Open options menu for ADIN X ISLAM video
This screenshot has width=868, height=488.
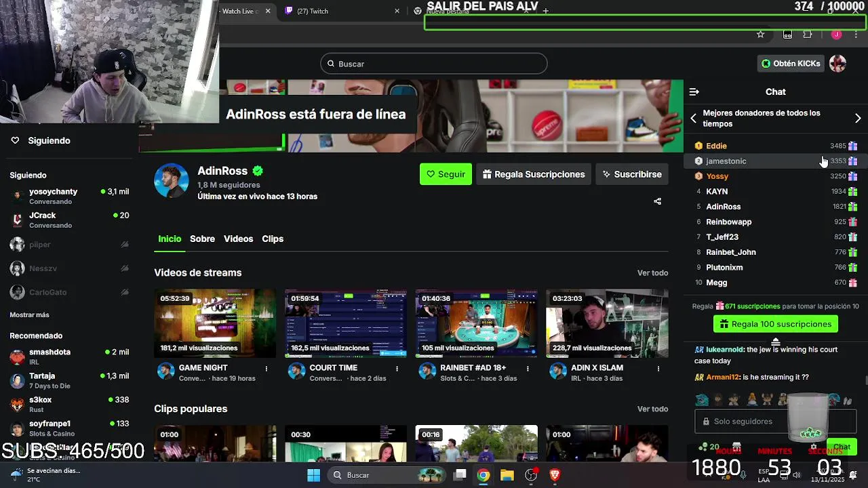[x=658, y=369]
